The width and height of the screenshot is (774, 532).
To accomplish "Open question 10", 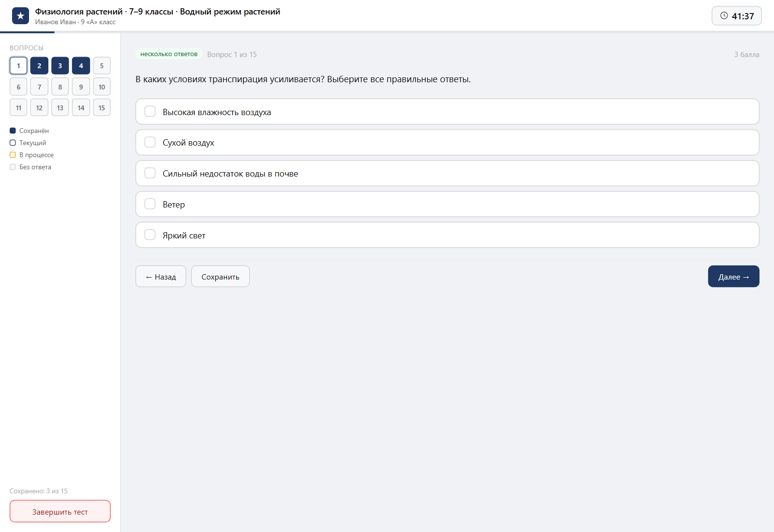I will (x=102, y=87).
